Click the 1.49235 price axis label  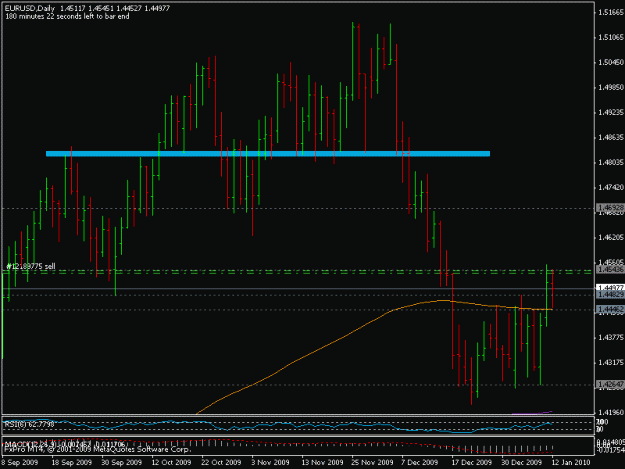[x=611, y=112]
